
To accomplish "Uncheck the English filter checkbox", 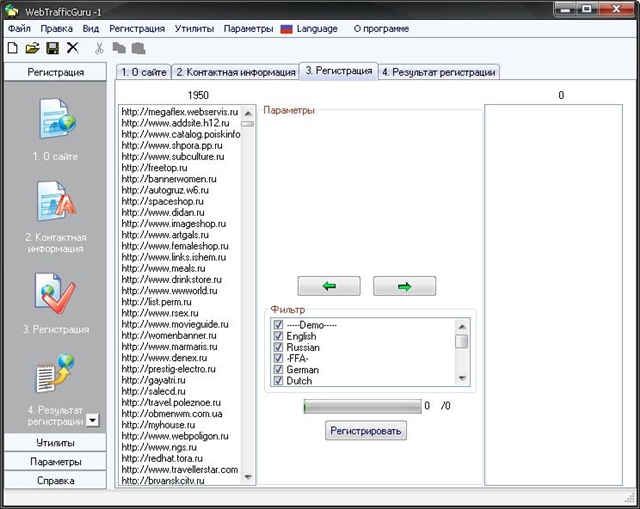I will coord(278,336).
